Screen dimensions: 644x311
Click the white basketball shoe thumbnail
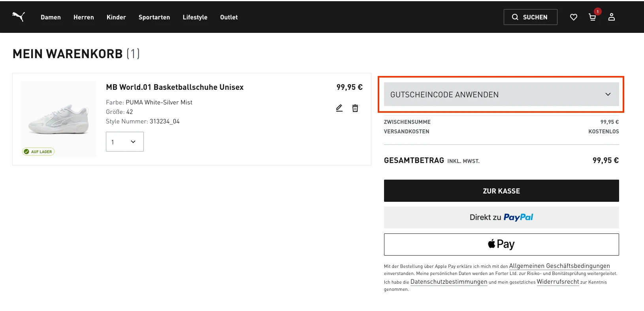(x=58, y=119)
